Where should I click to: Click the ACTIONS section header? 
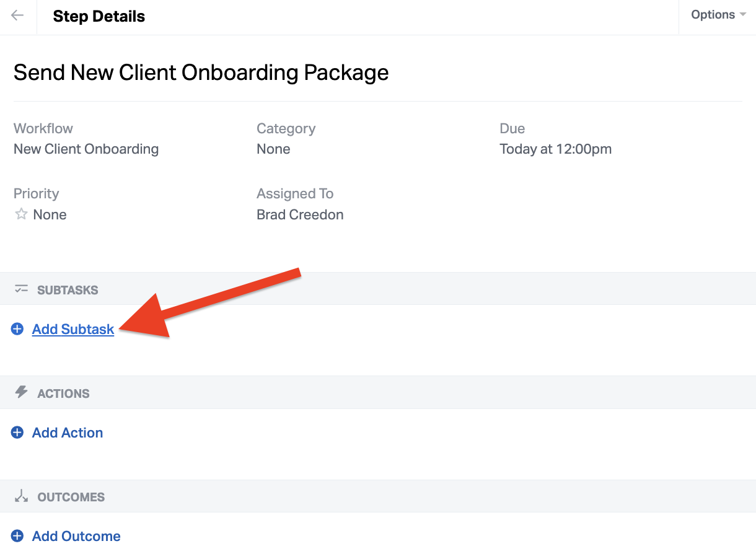pos(63,394)
